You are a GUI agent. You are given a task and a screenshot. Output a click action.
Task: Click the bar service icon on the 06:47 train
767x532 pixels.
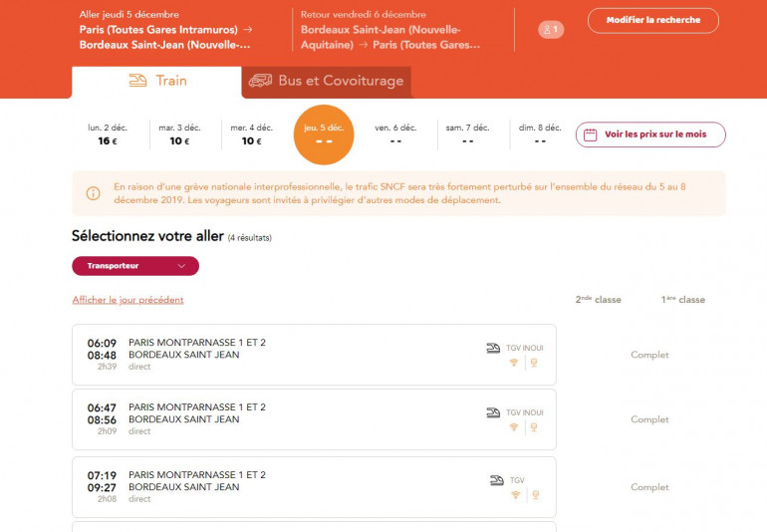[534, 427]
